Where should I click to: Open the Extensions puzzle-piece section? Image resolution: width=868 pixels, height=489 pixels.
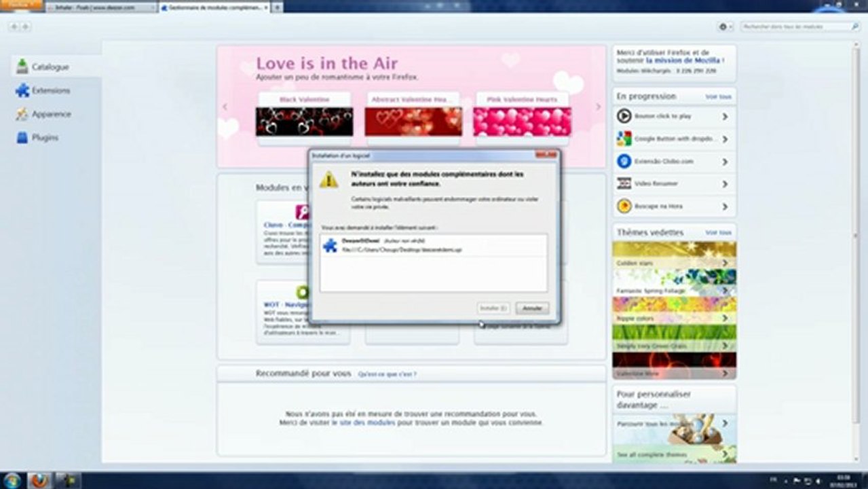(x=56, y=90)
